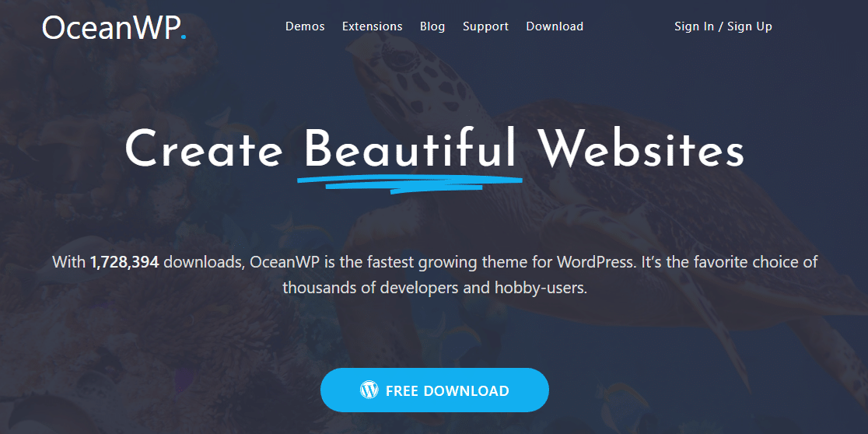This screenshot has width=868, height=434.
Task: Click the OceanWP name within the description paragraph
Action: [285, 262]
